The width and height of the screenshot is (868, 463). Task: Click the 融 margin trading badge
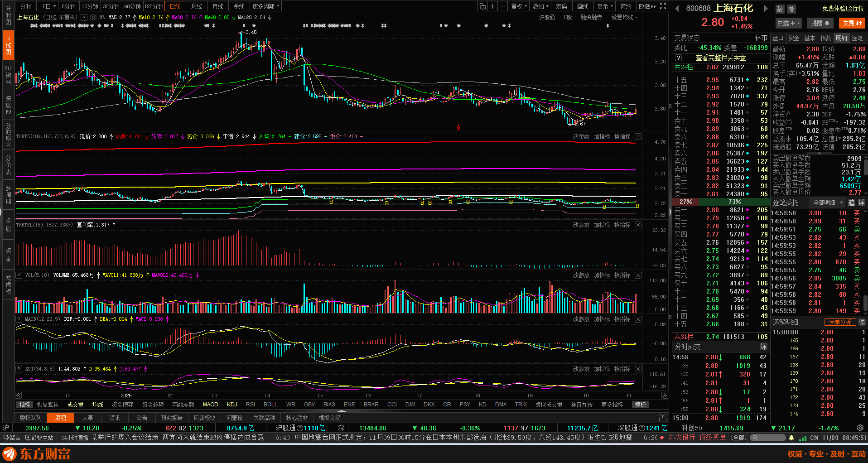[780, 9]
